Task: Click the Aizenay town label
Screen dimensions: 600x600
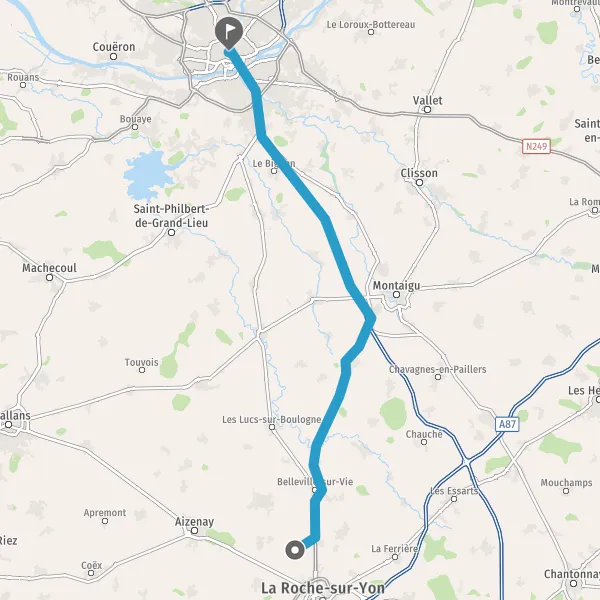Action: 194,522
